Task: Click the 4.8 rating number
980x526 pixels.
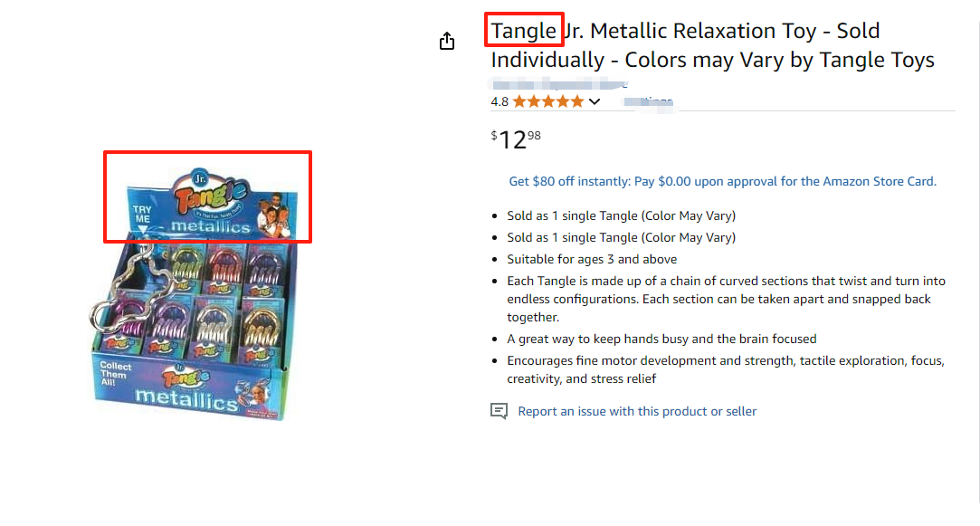Action: 500,101
